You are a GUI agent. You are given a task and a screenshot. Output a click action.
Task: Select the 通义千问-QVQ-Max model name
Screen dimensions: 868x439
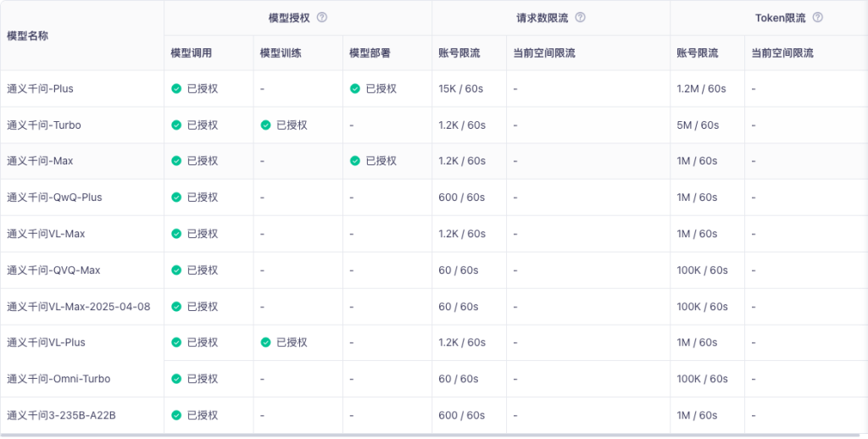point(53,270)
